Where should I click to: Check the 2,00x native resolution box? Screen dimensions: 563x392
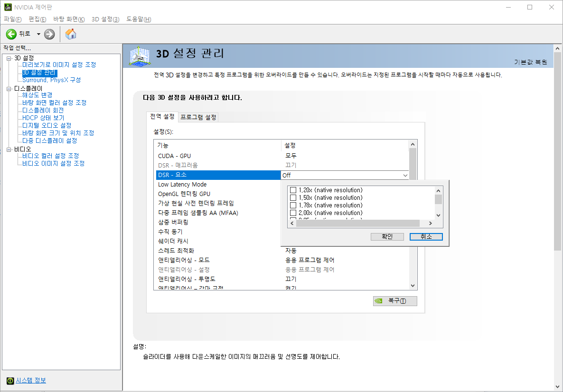click(x=293, y=213)
